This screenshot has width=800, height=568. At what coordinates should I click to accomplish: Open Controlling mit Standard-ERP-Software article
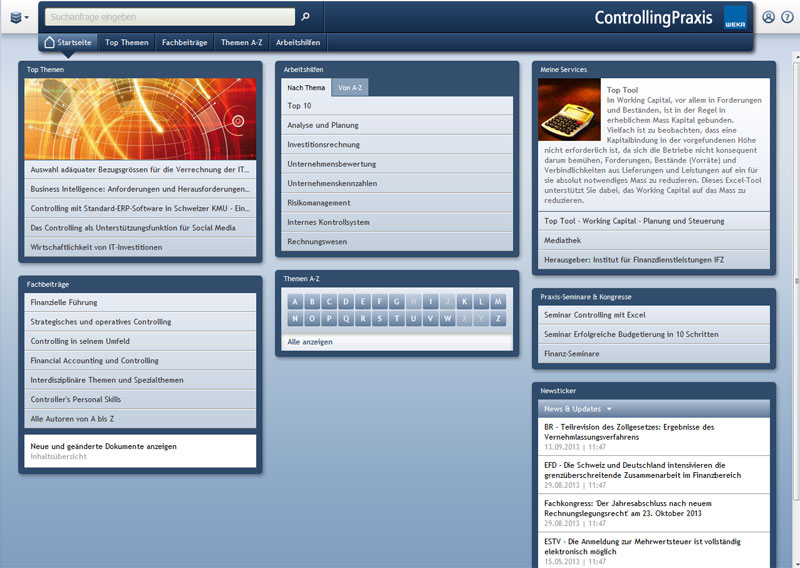click(x=140, y=208)
